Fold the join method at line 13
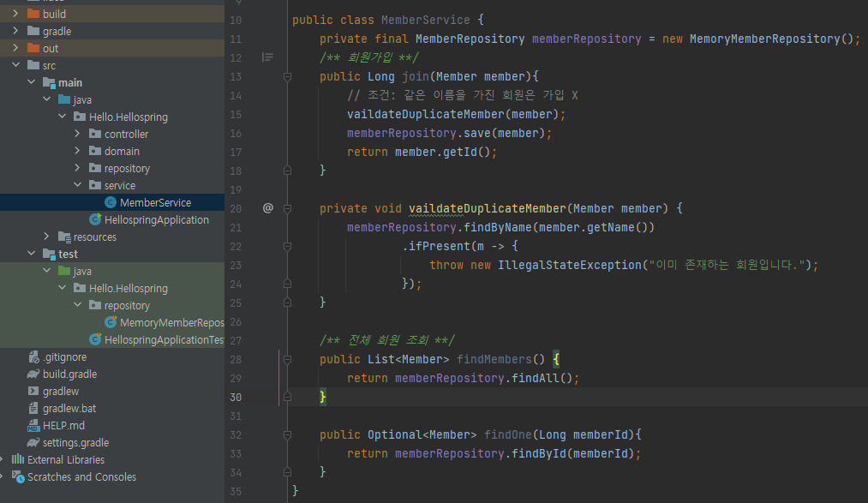868x503 pixels. tap(287, 76)
